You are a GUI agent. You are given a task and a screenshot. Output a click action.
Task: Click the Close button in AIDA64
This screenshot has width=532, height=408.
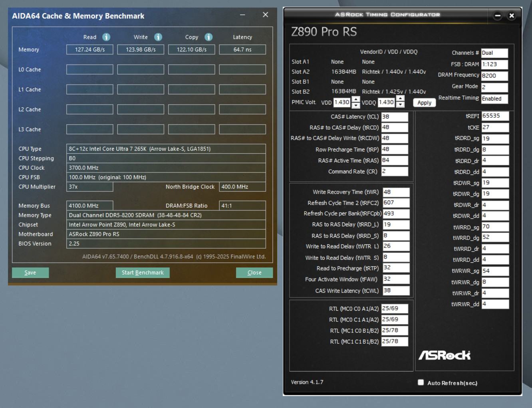254,273
